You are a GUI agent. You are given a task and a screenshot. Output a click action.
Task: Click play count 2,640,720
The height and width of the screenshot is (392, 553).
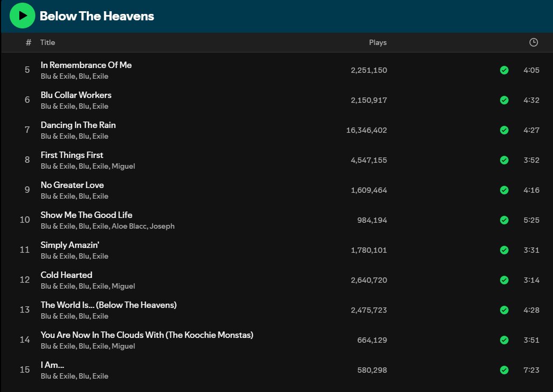coord(369,280)
